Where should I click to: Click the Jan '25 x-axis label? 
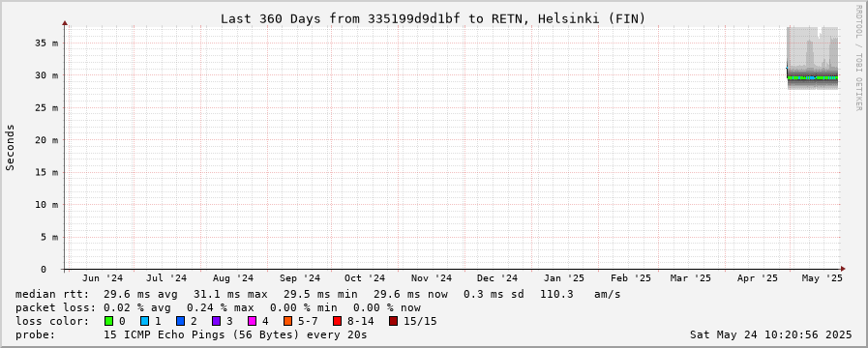[x=563, y=278]
